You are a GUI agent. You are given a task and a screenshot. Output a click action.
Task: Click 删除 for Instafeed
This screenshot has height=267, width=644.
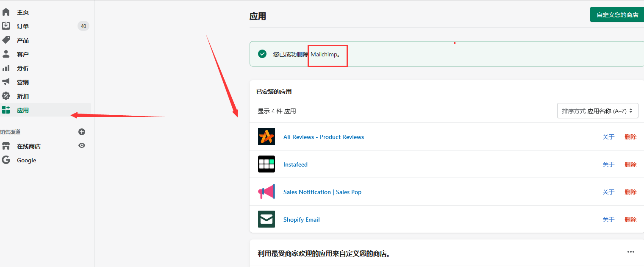click(630, 164)
